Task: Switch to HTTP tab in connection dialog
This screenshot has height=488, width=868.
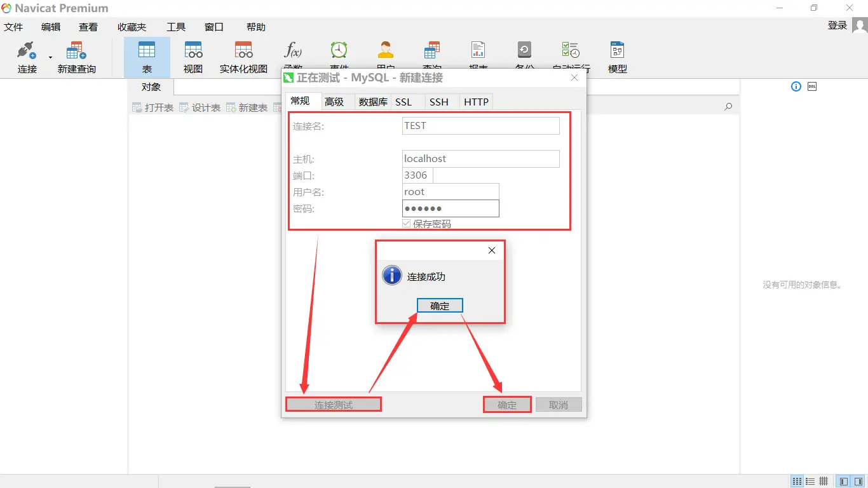Action: click(x=476, y=102)
